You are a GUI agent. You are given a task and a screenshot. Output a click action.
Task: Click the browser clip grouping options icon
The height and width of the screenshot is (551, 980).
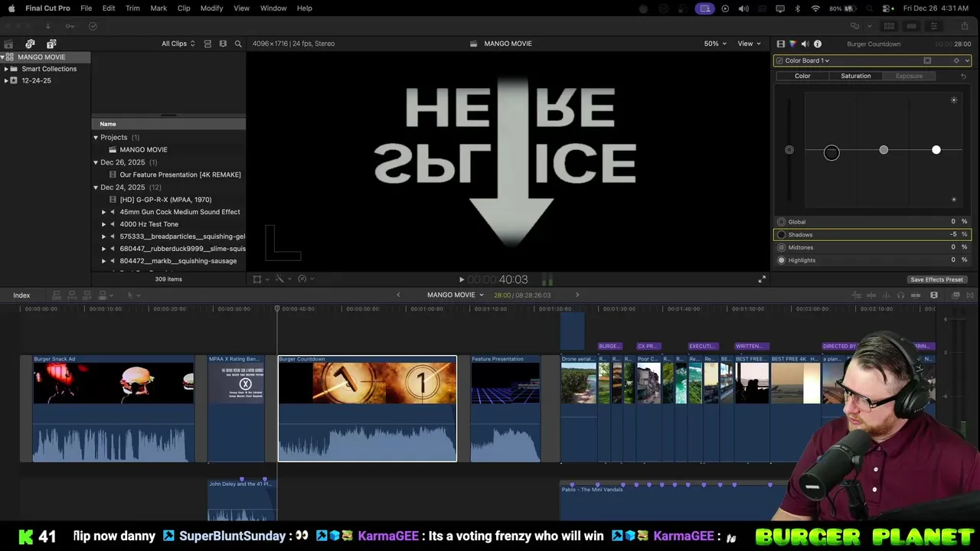(223, 44)
